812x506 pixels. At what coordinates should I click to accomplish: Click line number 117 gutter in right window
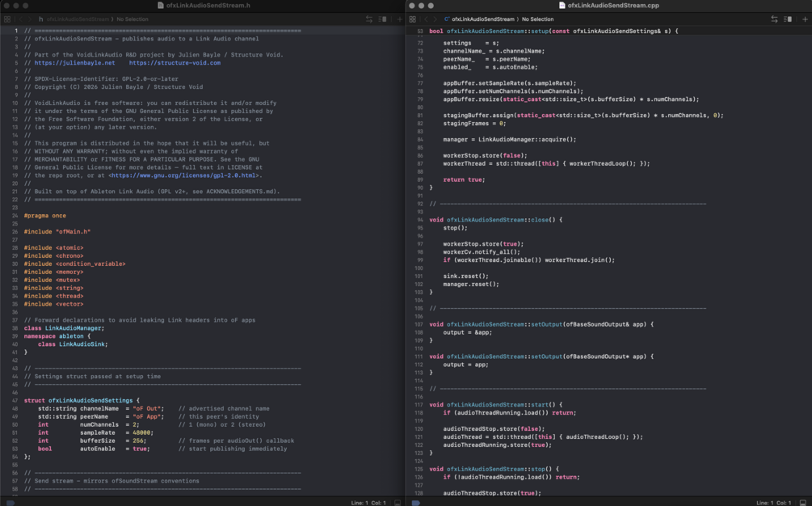coord(419,404)
